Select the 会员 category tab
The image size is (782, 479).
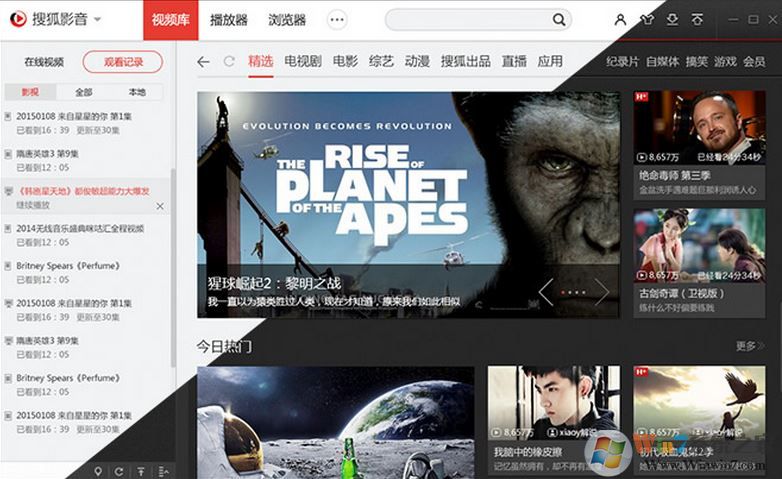pyautogui.click(x=754, y=62)
